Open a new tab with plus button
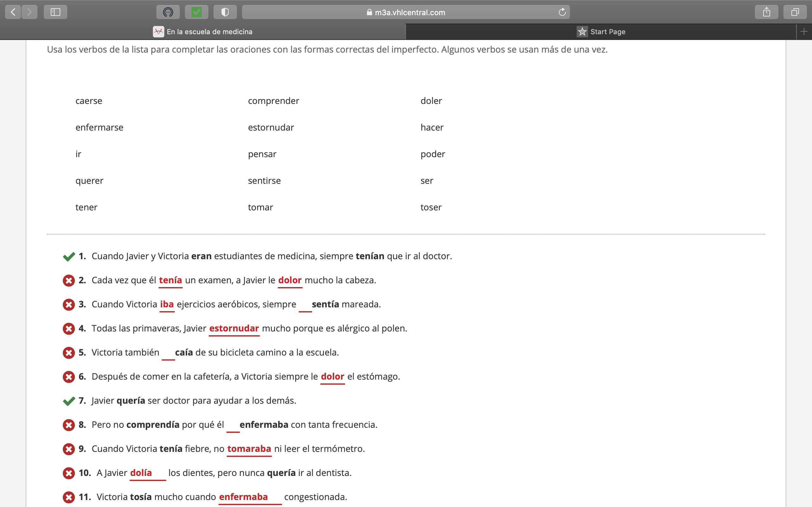Image resolution: width=812 pixels, height=507 pixels. click(804, 31)
